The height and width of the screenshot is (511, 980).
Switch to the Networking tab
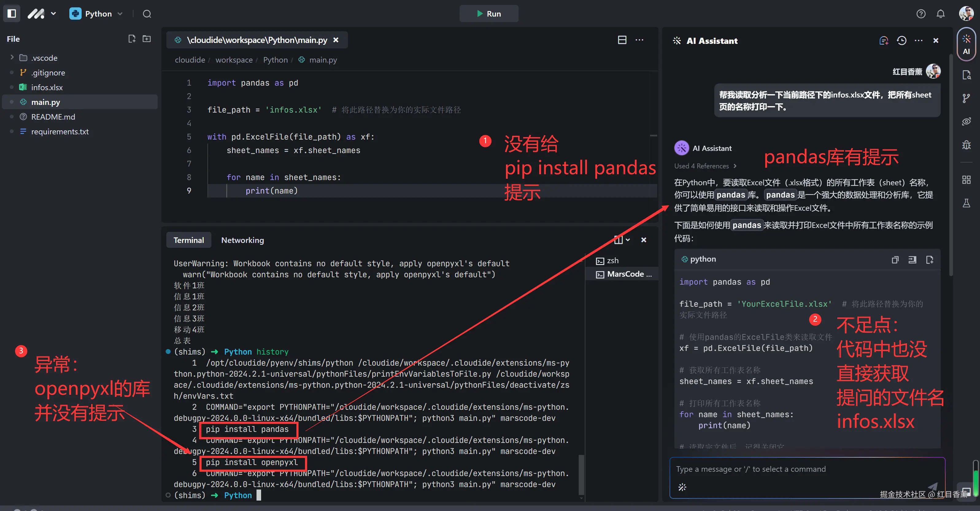coord(242,240)
